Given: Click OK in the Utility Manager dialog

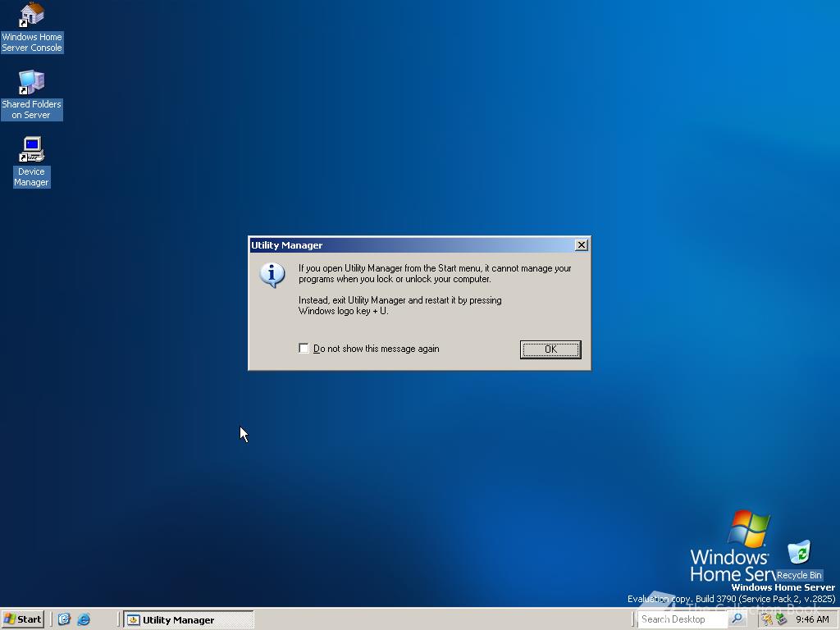Looking at the screenshot, I should [x=550, y=349].
